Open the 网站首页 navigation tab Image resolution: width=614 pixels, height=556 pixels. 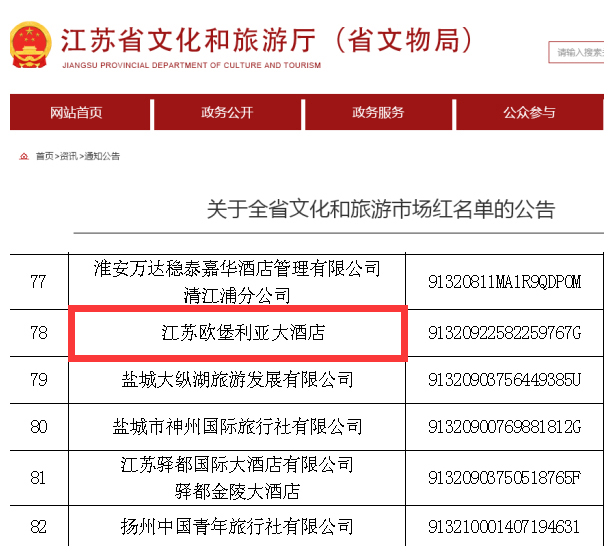(76, 113)
